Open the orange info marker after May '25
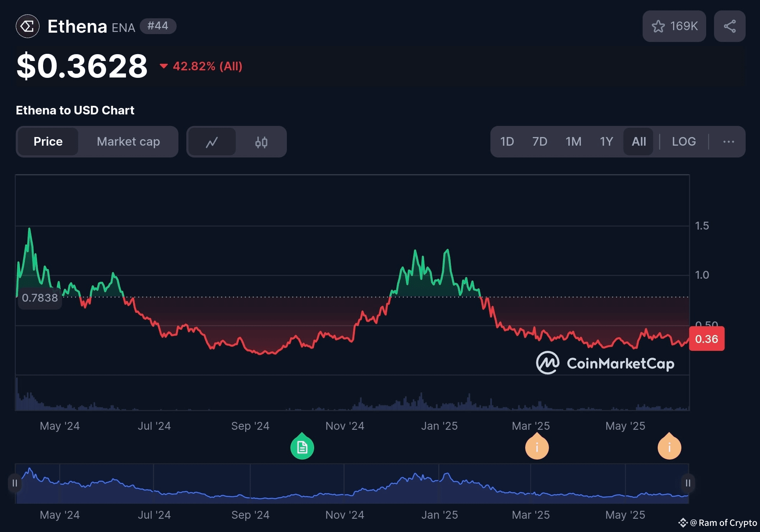 pos(669,447)
